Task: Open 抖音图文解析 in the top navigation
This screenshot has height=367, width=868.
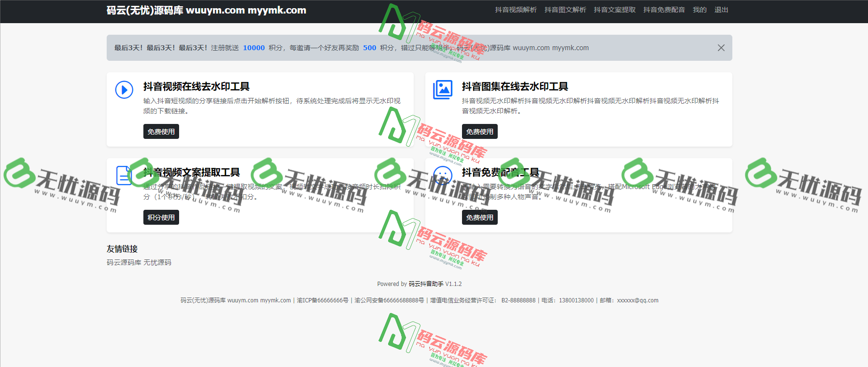Action: coord(565,10)
